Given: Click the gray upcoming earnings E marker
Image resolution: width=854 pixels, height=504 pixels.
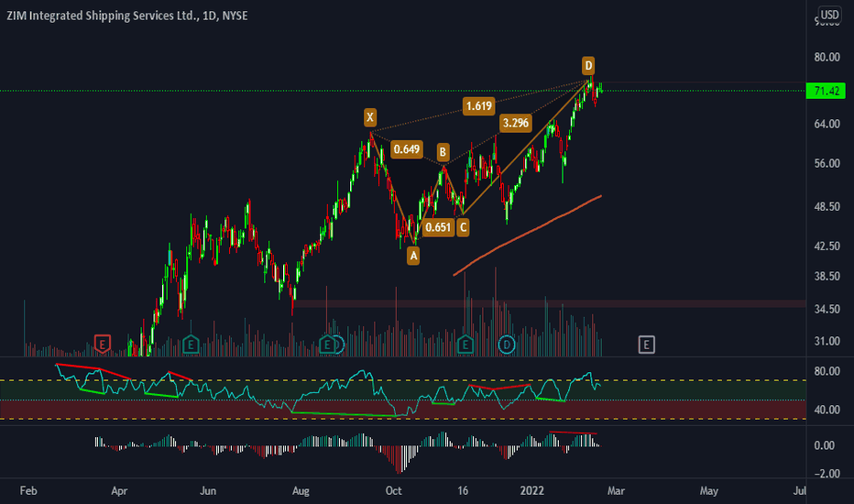Looking at the screenshot, I should [x=646, y=345].
